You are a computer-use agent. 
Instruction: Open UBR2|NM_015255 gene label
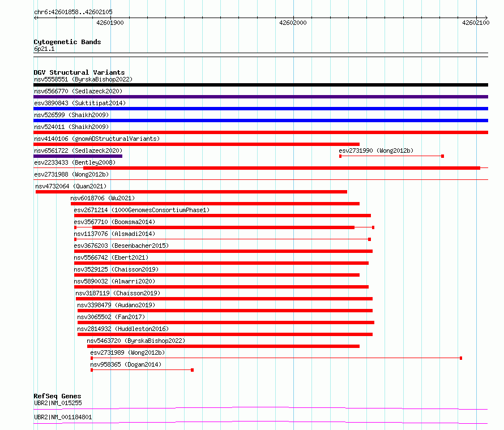coord(58,403)
